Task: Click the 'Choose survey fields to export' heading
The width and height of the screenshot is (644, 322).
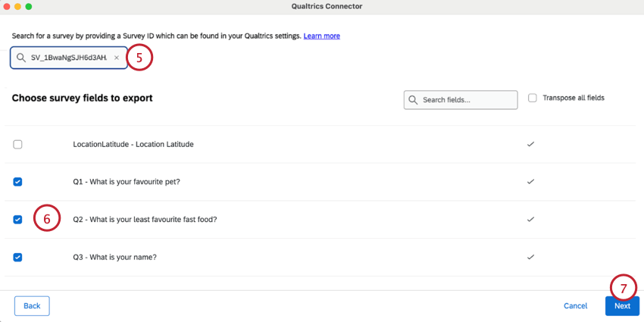Action: 82,98
